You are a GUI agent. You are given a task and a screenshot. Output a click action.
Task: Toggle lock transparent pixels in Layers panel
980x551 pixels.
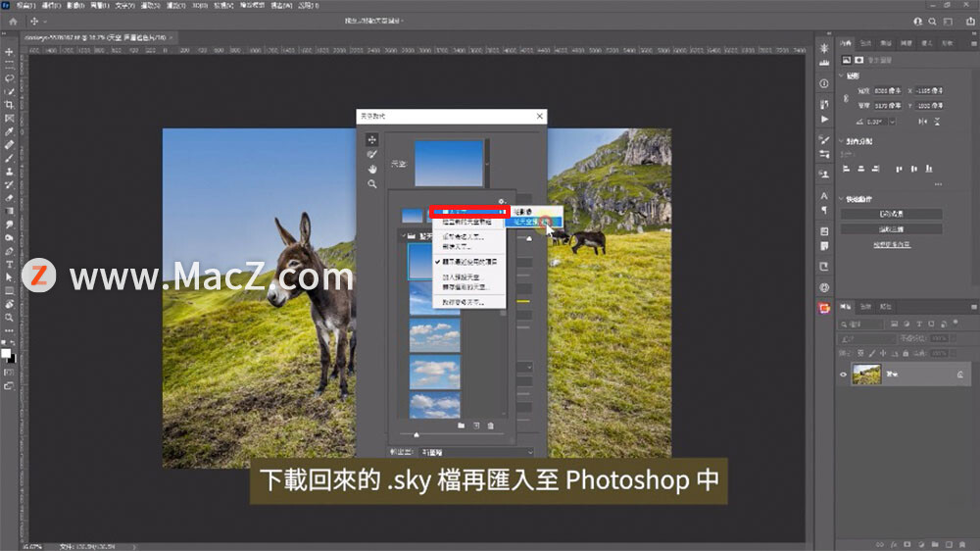point(860,353)
